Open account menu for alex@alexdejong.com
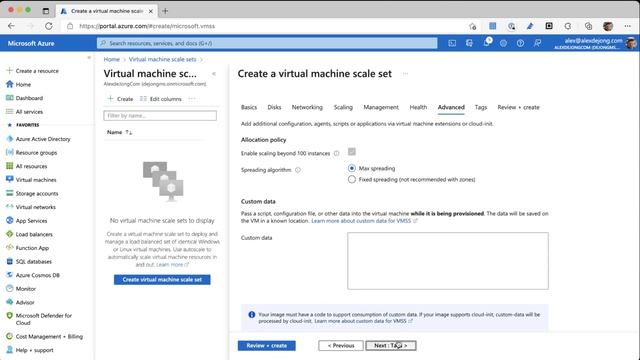 tap(595, 43)
